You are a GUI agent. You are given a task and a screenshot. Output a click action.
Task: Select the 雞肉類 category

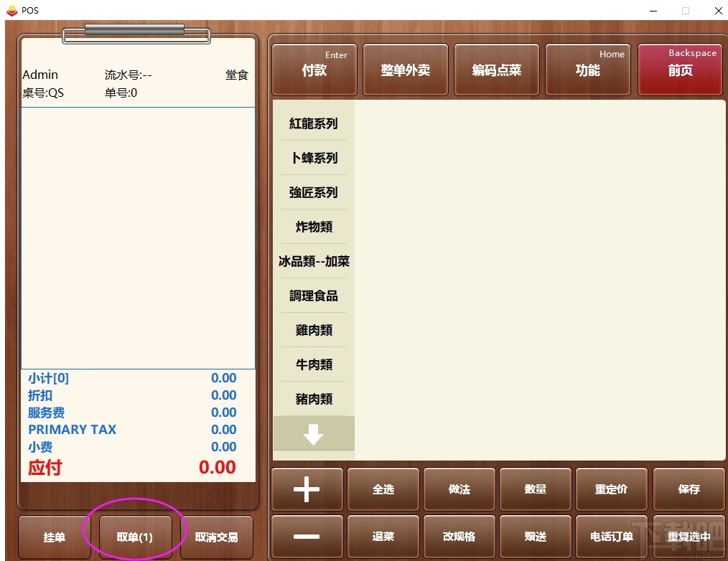click(313, 330)
